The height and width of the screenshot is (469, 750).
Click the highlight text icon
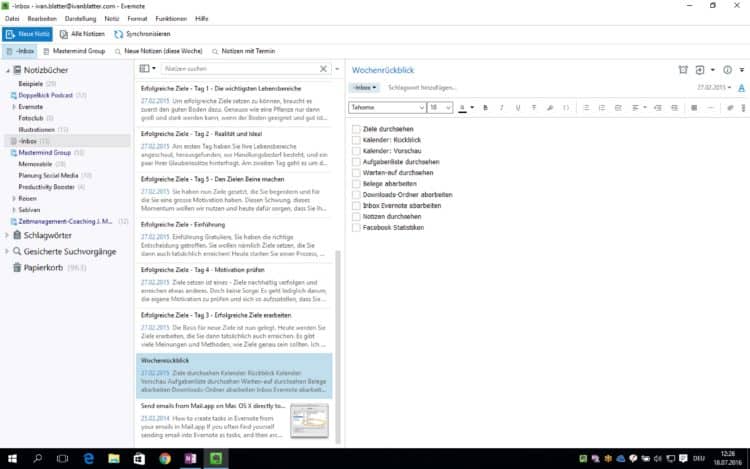point(550,108)
